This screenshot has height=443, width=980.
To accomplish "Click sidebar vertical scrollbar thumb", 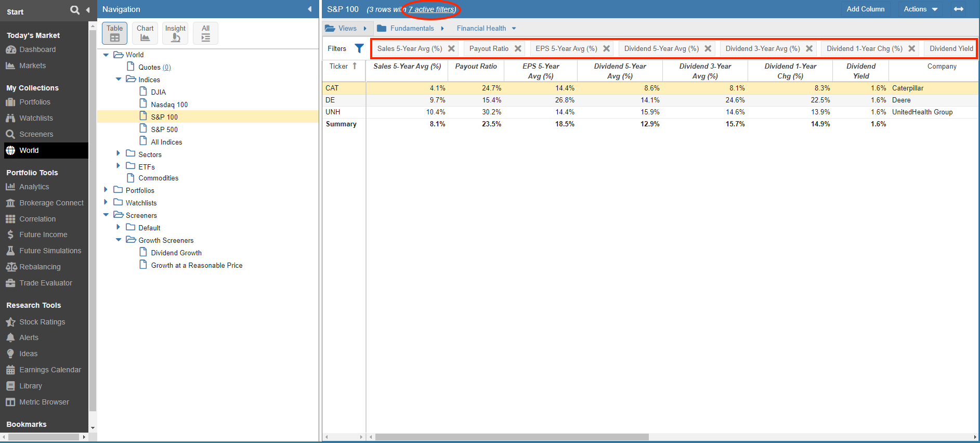I will tap(93, 221).
